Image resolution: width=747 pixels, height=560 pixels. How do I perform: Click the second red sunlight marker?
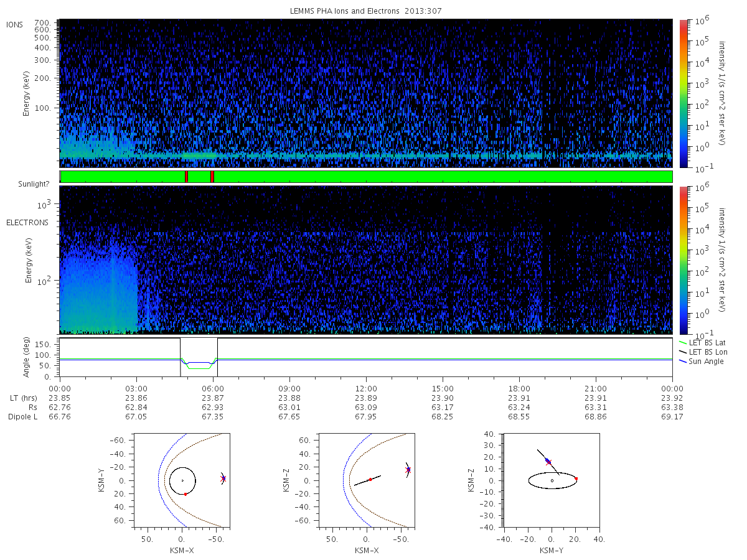(x=212, y=177)
